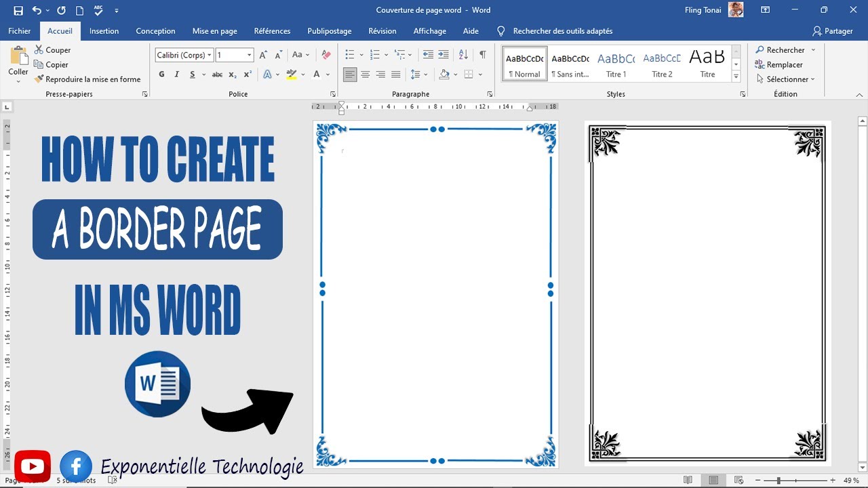This screenshot has width=868, height=488.
Task: Select align left paragraph button
Action: click(x=350, y=75)
